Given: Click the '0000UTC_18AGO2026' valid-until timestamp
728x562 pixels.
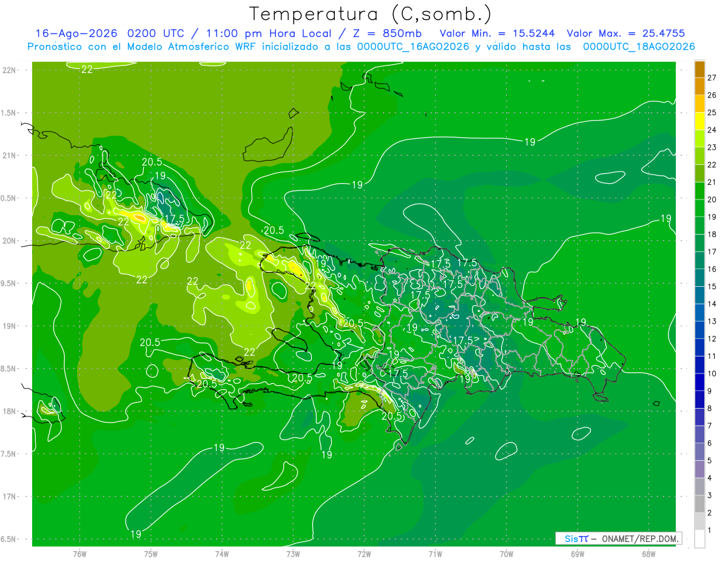Looking at the screenshot, I should point(639,47).
